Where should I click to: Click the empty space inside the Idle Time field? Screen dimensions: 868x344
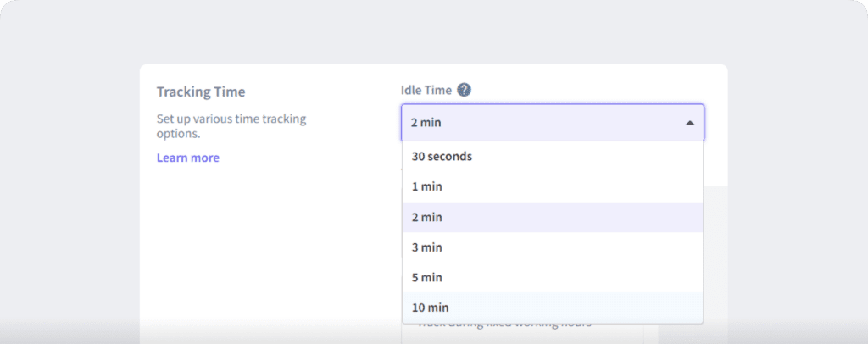(576, 123)
